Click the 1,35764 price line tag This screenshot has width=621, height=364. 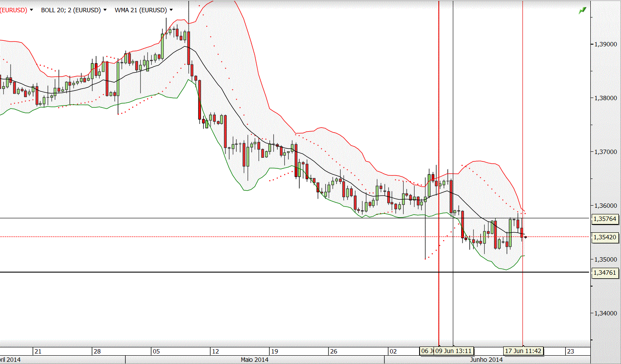pos(604,218)
